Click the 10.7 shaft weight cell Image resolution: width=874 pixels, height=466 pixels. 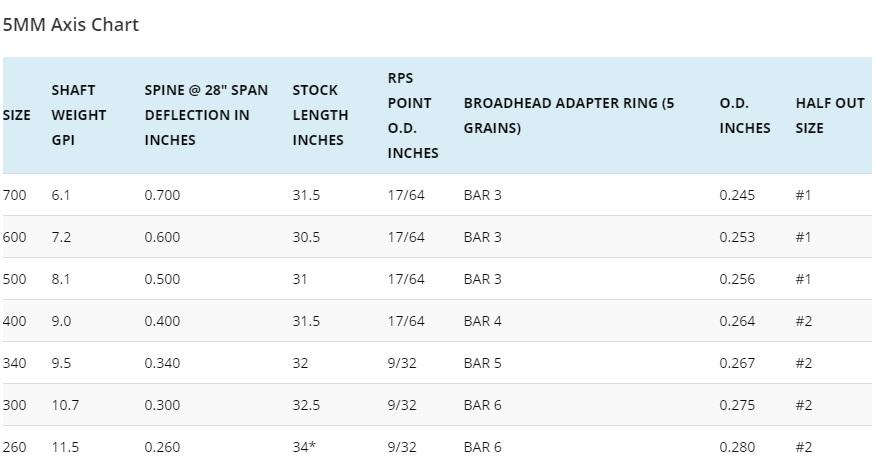tap(65, 405)
